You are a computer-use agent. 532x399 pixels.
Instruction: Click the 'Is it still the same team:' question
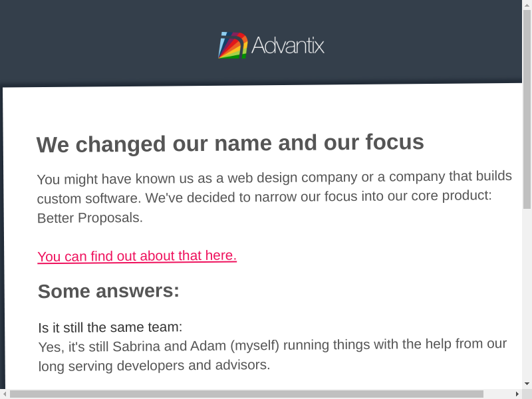110,327
